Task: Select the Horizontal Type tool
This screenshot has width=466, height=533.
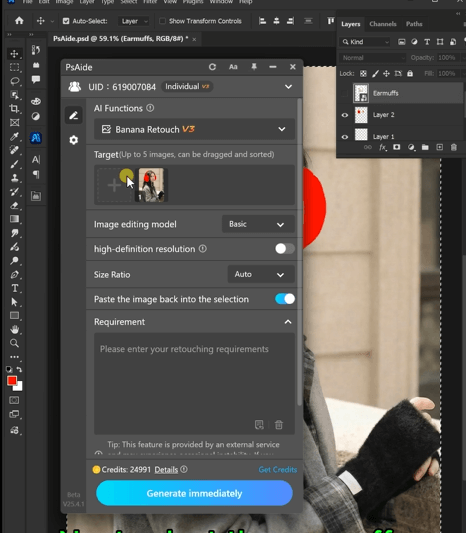Action: [x=14, y=288]
